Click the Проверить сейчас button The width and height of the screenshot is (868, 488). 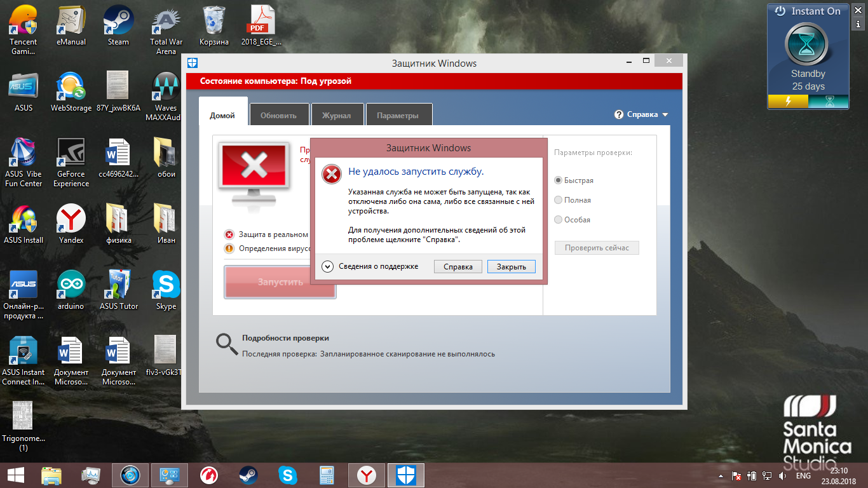(x=597, y=248)
